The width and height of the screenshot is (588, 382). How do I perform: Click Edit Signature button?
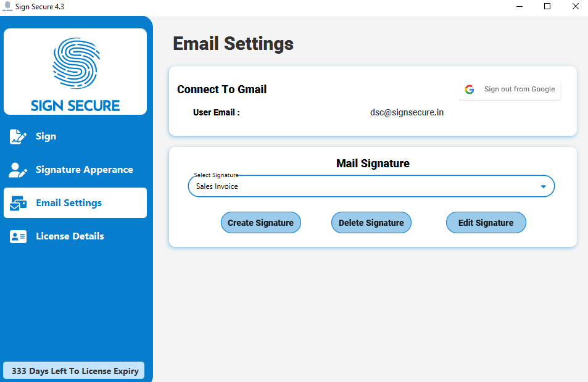pos(486,223)
